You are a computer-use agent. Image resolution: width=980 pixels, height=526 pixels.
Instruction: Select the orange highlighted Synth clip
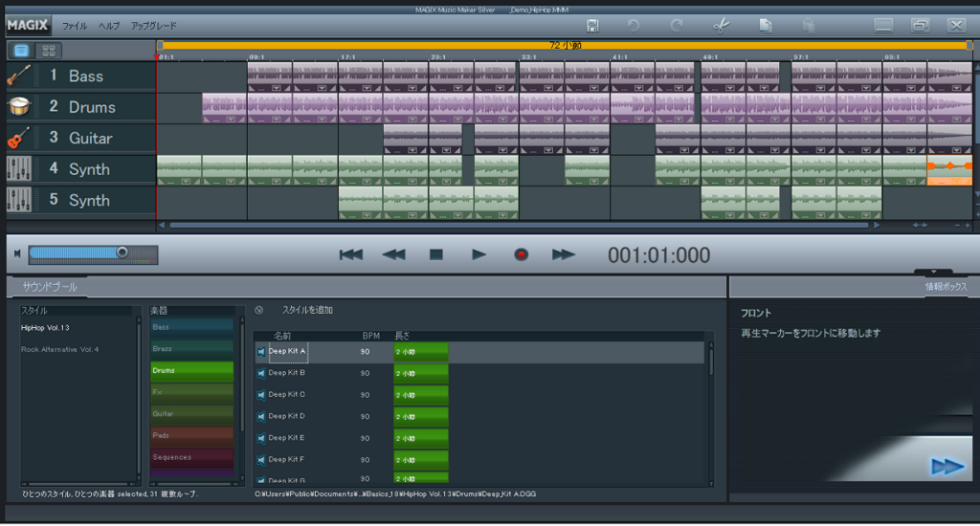949,170
